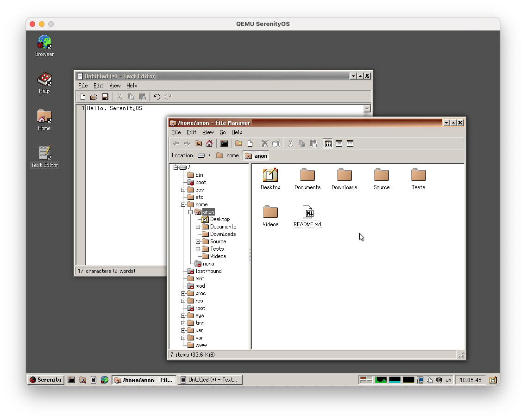Screen dimensions: 526x420
Task: Expand the Source folder in tree
Action: (x=198, y=241)
